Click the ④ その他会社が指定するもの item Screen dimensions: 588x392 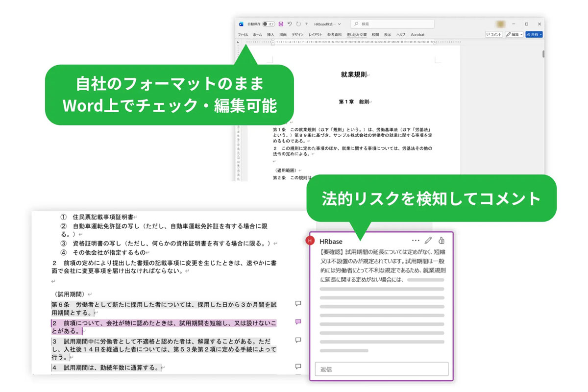pyautogui.click(x=103, y=252)
